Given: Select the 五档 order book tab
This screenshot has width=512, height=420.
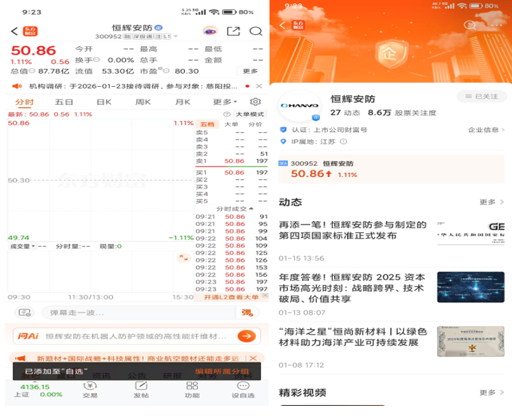Looking at the screenshot, I should click(208, 124).
